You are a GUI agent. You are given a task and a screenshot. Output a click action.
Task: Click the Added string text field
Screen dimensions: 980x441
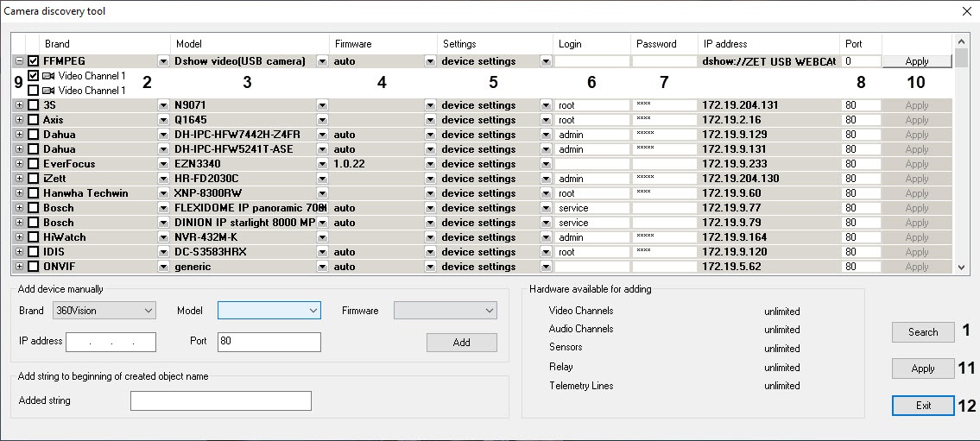click(x=220, y=400)
